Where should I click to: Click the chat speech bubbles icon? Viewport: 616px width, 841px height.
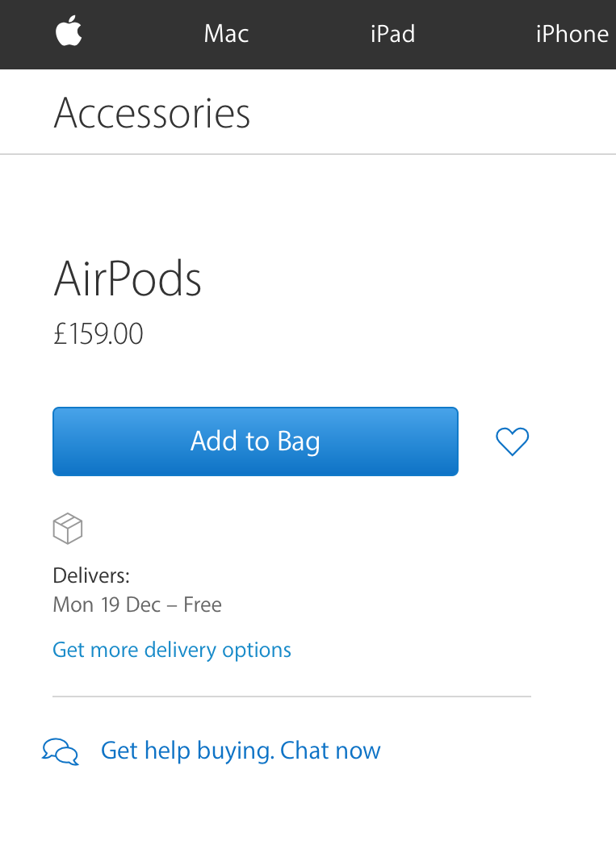pyautogui.click(x=61, y=751)
